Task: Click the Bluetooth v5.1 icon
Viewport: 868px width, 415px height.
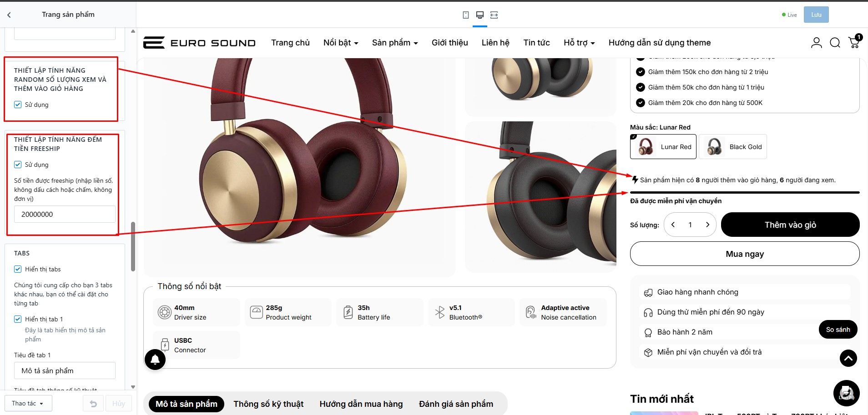Action: pyautogui.click(x=440, y=312)
